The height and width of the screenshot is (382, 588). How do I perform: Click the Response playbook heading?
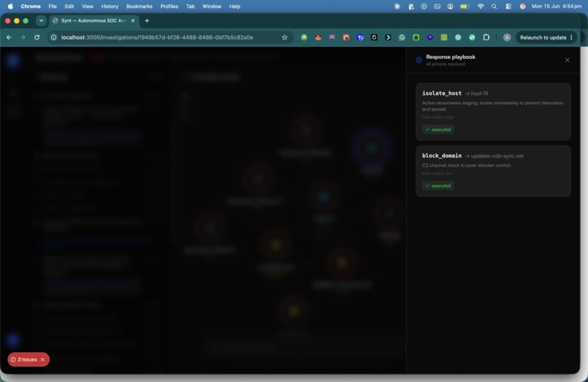[450, 57]
